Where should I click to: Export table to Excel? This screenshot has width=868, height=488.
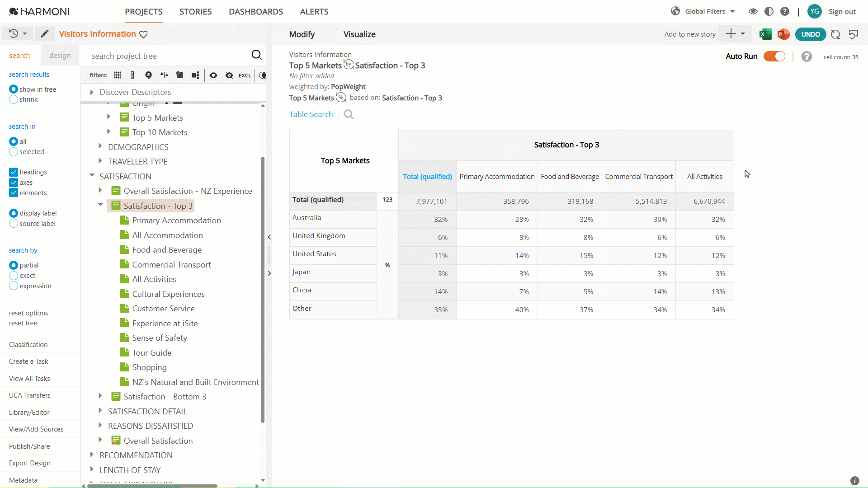point(765,34)
